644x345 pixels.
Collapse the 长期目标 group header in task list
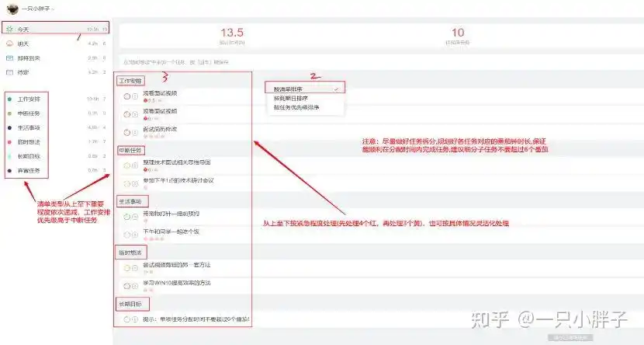click(x=130, y=304)
